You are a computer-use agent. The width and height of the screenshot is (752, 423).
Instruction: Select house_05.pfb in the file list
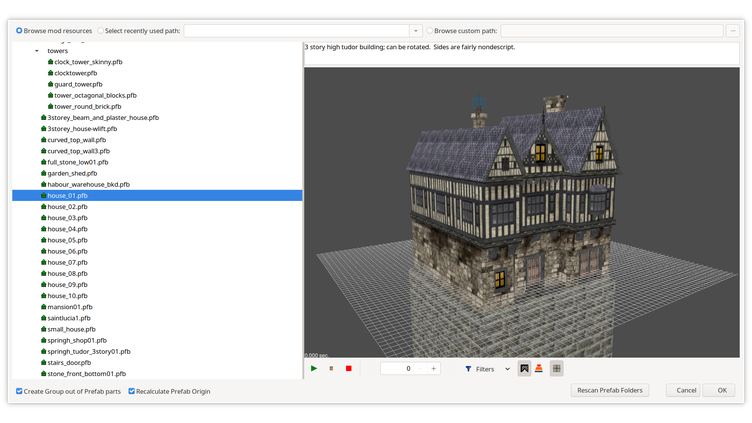(67, 240)
